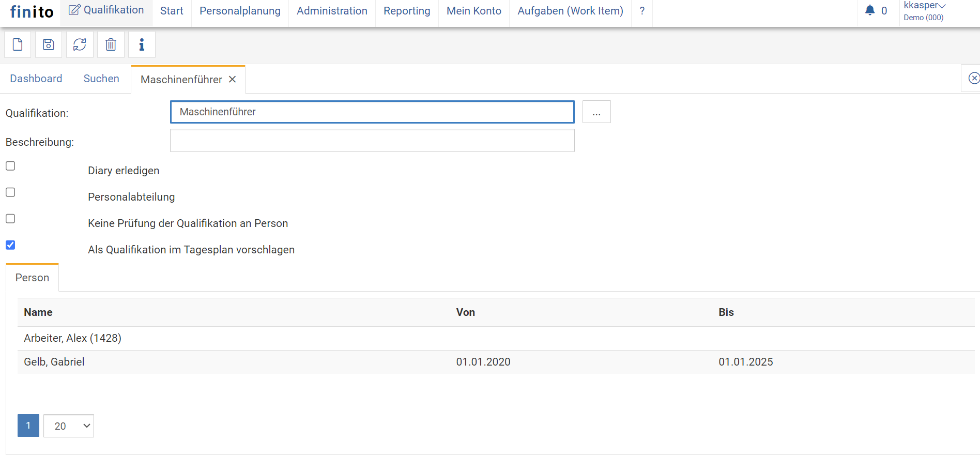Go to page 1 in pagination
Image resolution: width=980 pixels, height=455 pixels.
click(28, 426)
